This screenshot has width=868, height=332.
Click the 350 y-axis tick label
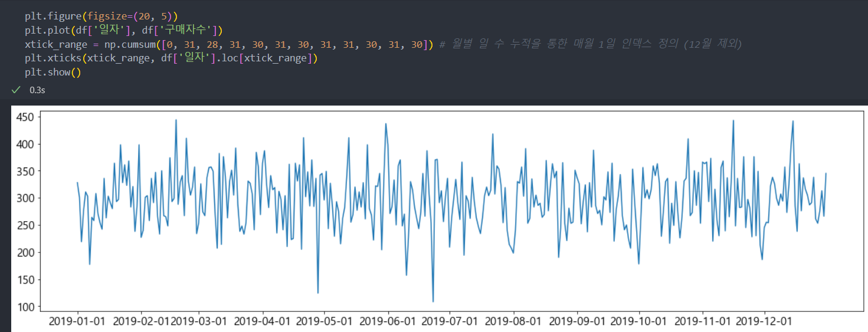point(25,172)
